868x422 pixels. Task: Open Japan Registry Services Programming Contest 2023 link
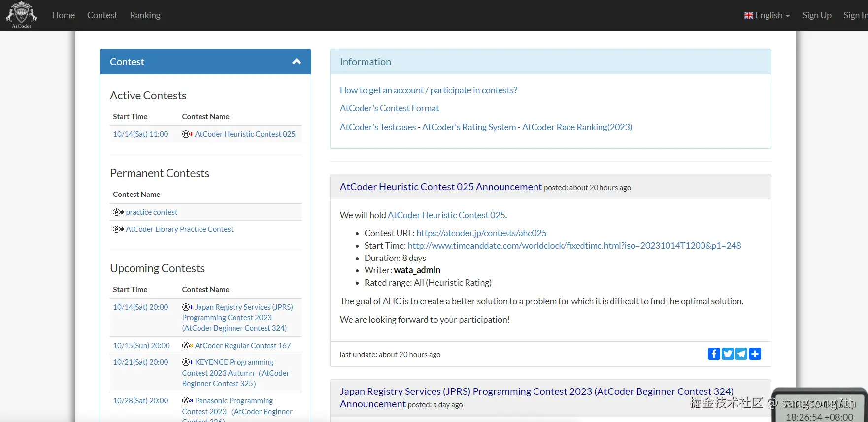pos(237,318)
